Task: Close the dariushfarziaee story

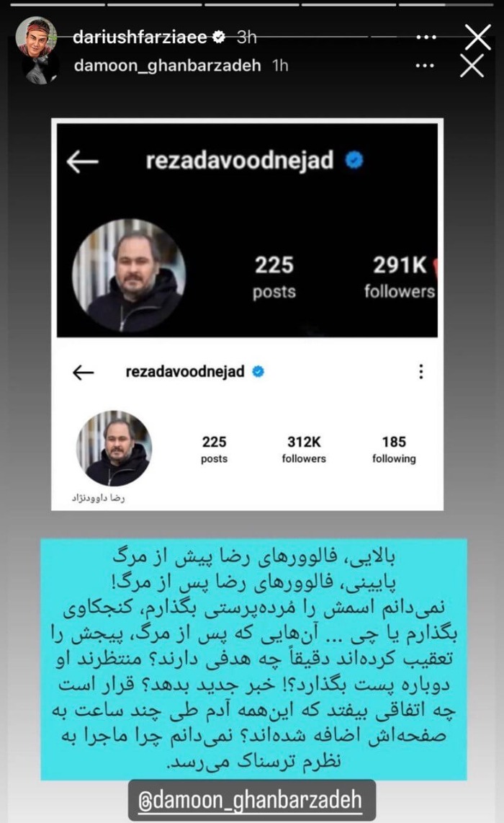Action: tap(478, 37)
